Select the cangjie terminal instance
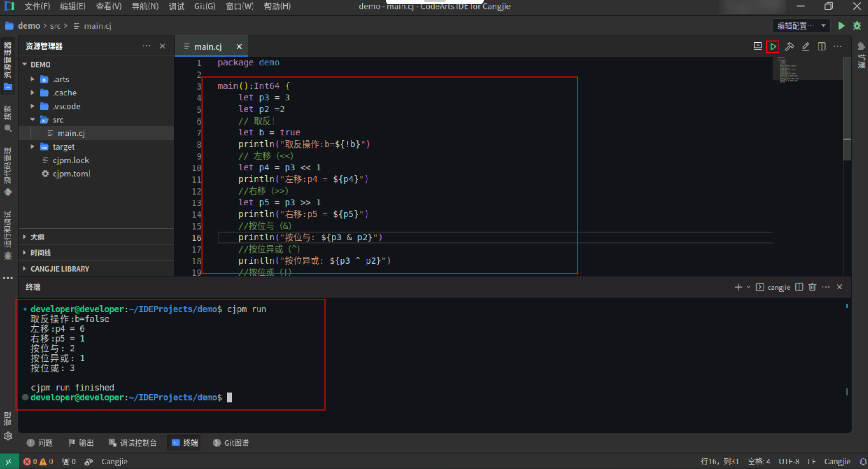868x469 pixels. click(773, 287)
